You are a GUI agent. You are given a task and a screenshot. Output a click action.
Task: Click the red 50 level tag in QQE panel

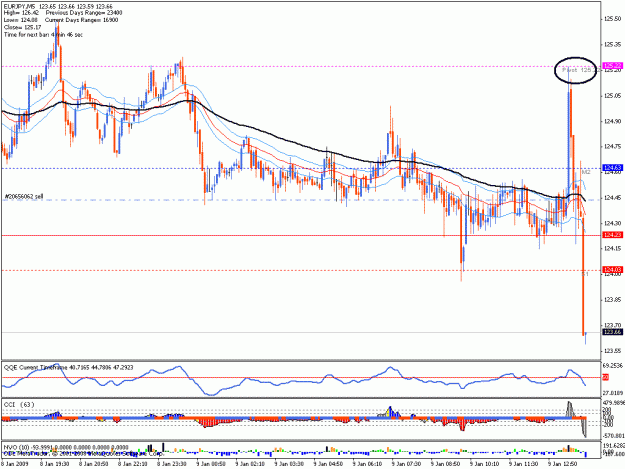605,377
